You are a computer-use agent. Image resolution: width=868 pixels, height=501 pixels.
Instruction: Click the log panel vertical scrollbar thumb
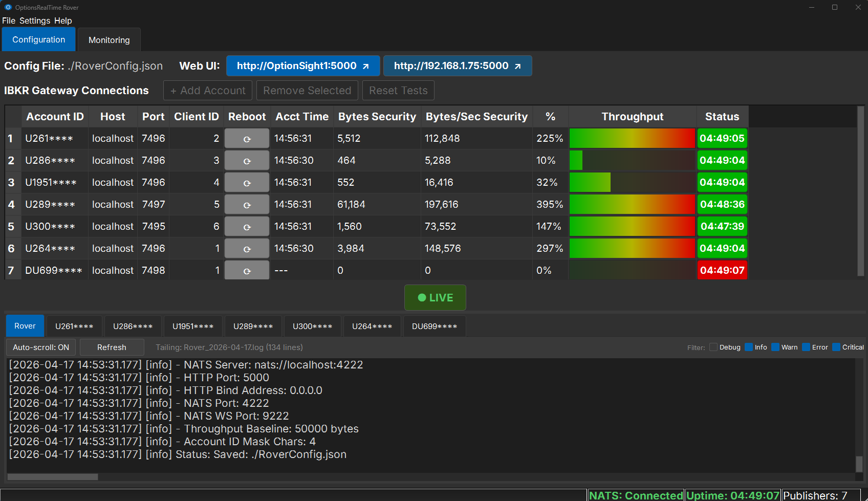[x=859, y=464]
